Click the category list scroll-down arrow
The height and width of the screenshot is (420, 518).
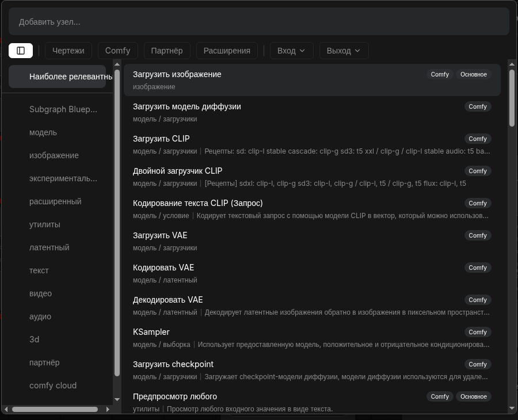117,399
